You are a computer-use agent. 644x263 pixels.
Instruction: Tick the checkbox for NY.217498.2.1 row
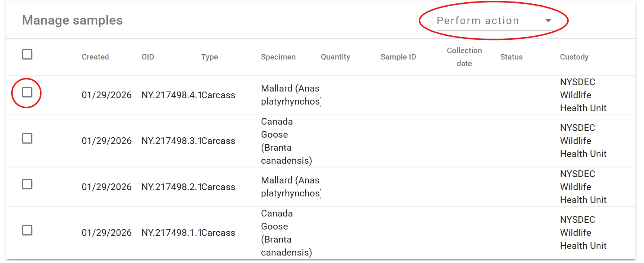[x=27, y=185]
